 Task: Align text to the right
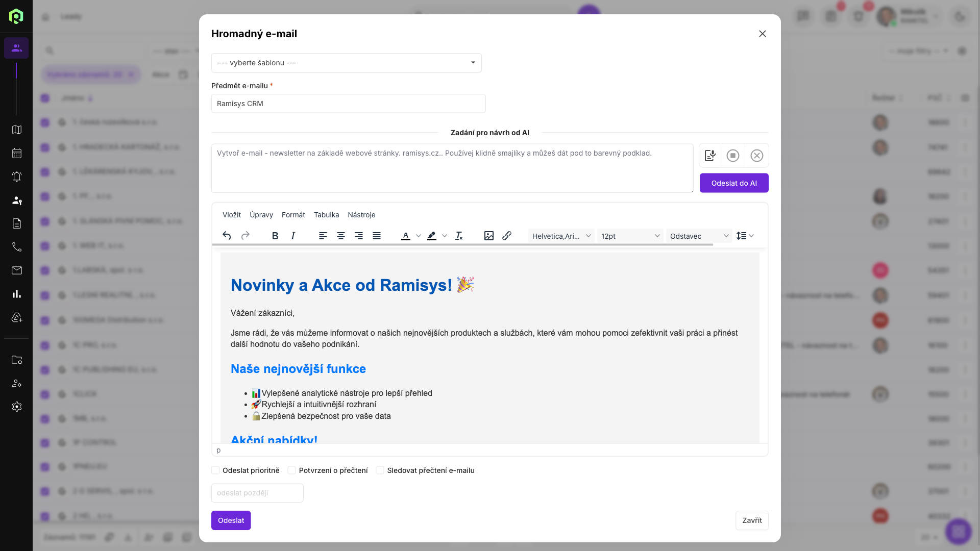[359, 236]
